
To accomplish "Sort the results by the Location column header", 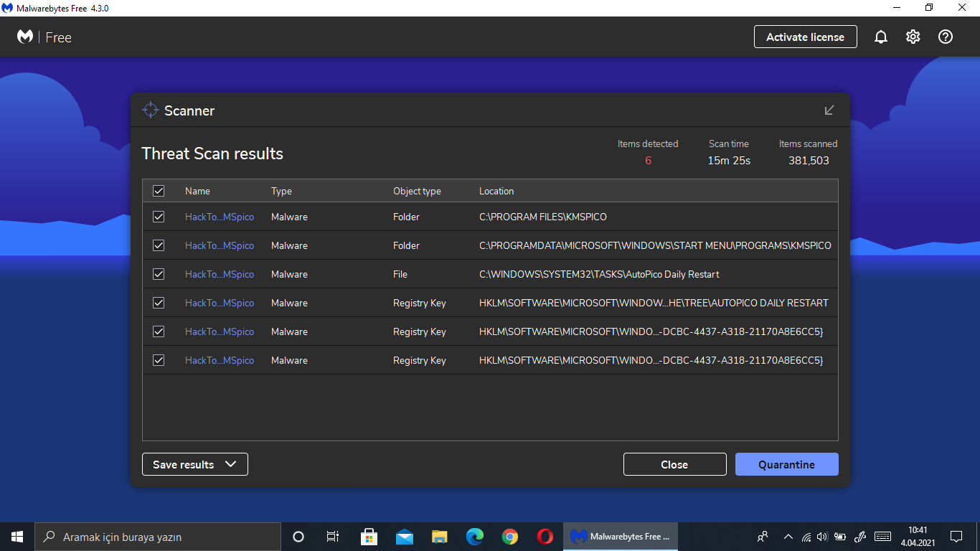I will coord(496,191).
